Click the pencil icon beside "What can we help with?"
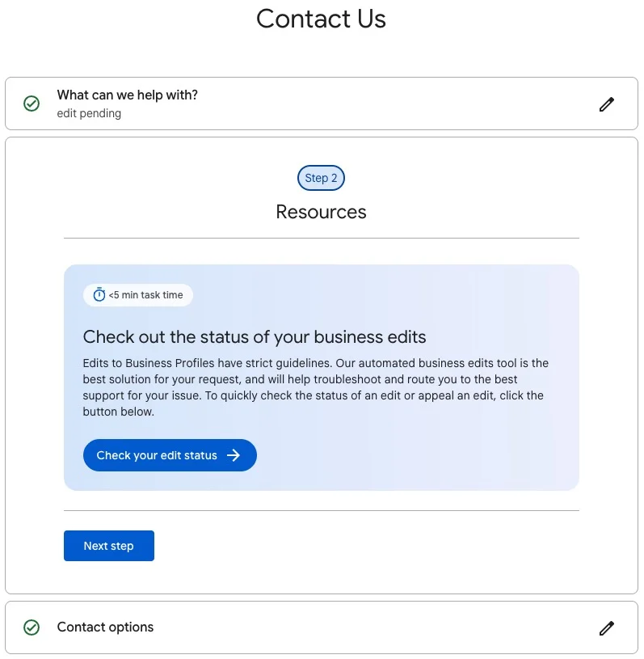The image size is (644, 659). pyautogui.click(x=607, y=103)
